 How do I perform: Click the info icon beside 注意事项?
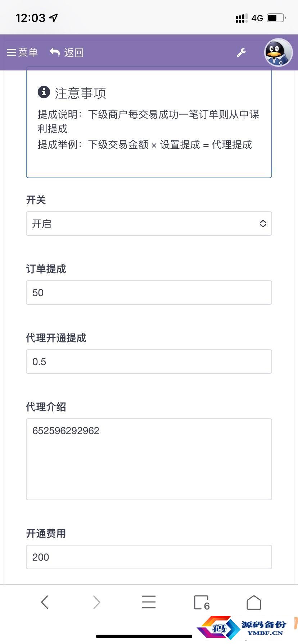(x=44, y=92)
